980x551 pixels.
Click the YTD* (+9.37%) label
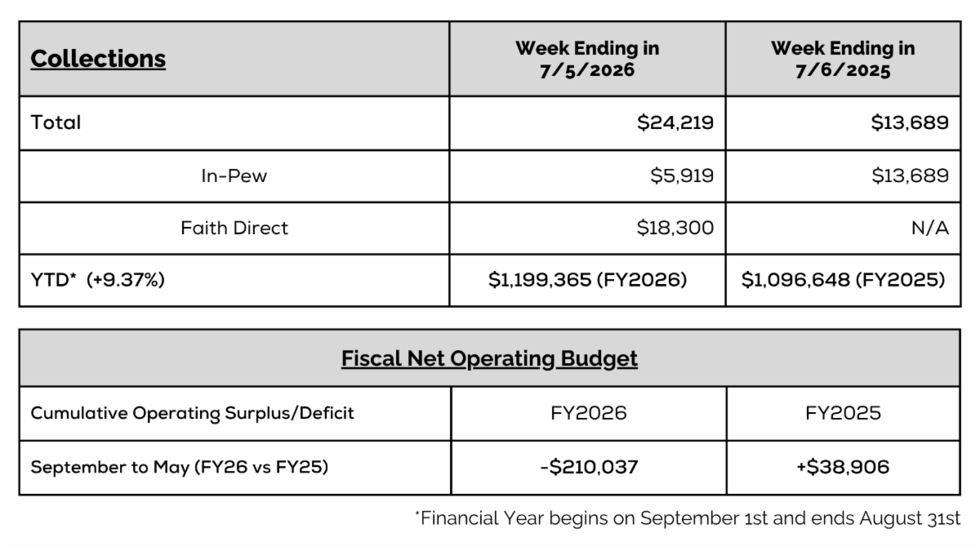click(x=98, y=280)
